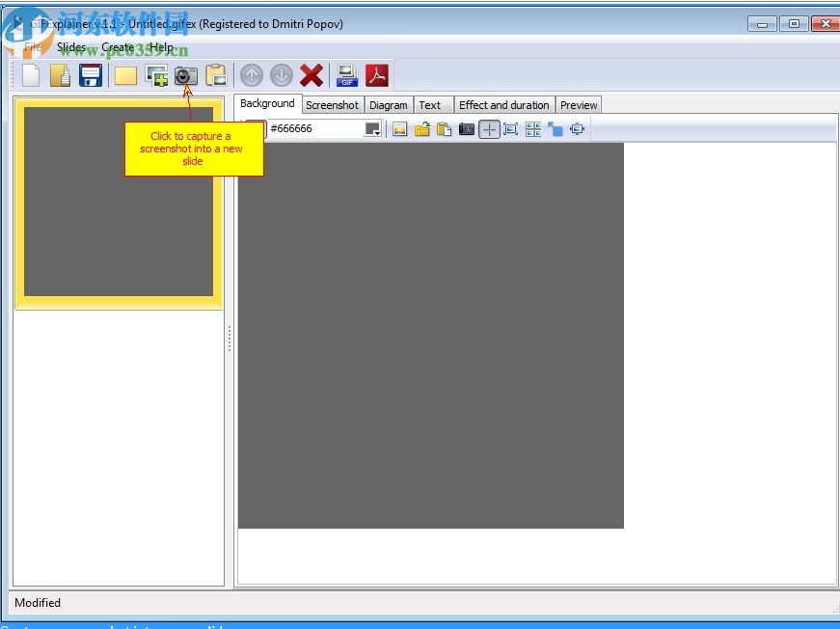
Task: Add slide from image with green plus
Action: coord(156,75)
